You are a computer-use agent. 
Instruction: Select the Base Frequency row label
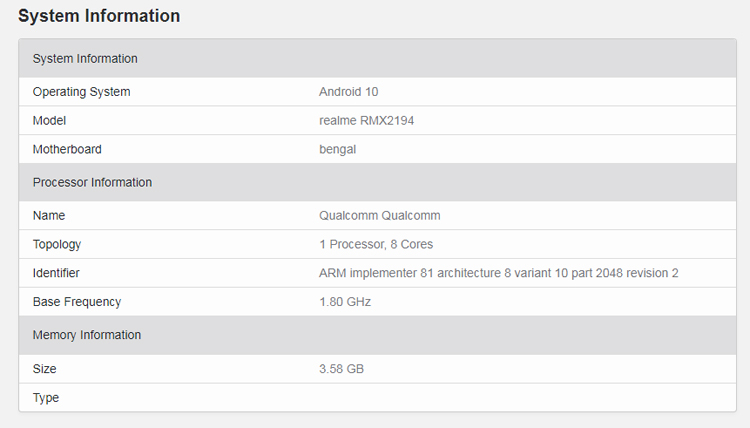coord(77,302)
